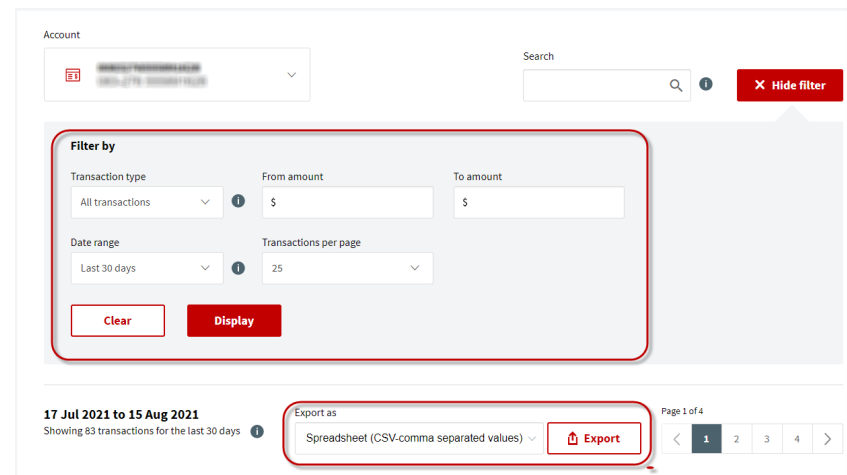The height and width of the screenshot is (475, 847).
Task: Click the From amount input field
Action: pyautogui.click(x=347, y=202)
